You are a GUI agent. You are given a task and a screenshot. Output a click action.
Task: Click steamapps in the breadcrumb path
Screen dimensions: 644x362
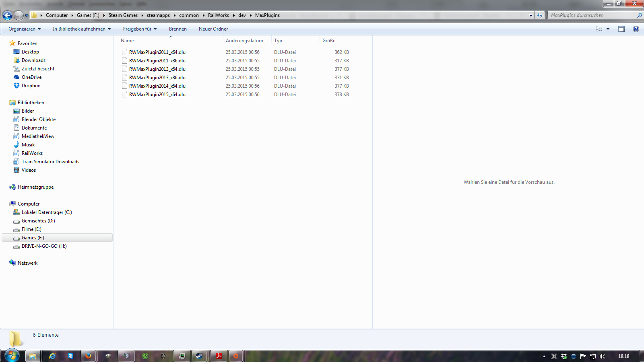pos(158,15)
